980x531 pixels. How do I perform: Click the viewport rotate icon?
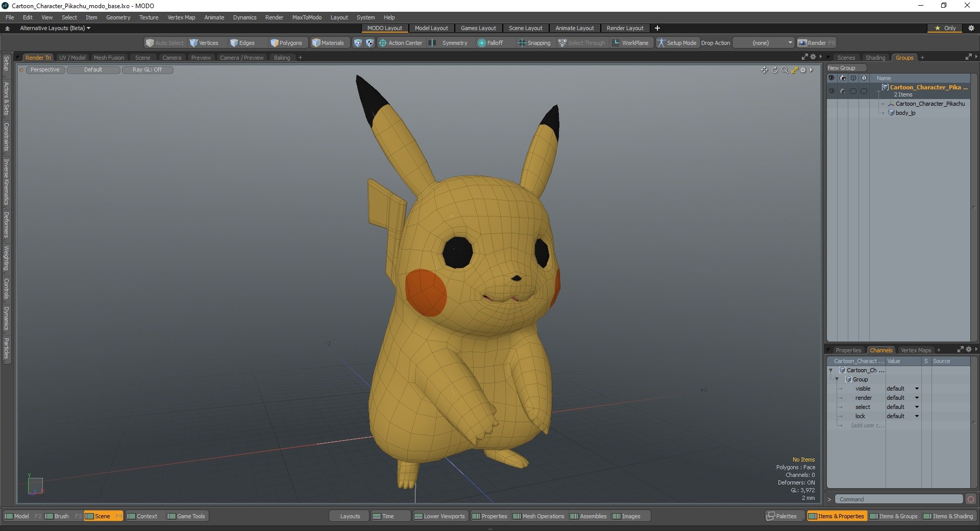pos(774,70)
